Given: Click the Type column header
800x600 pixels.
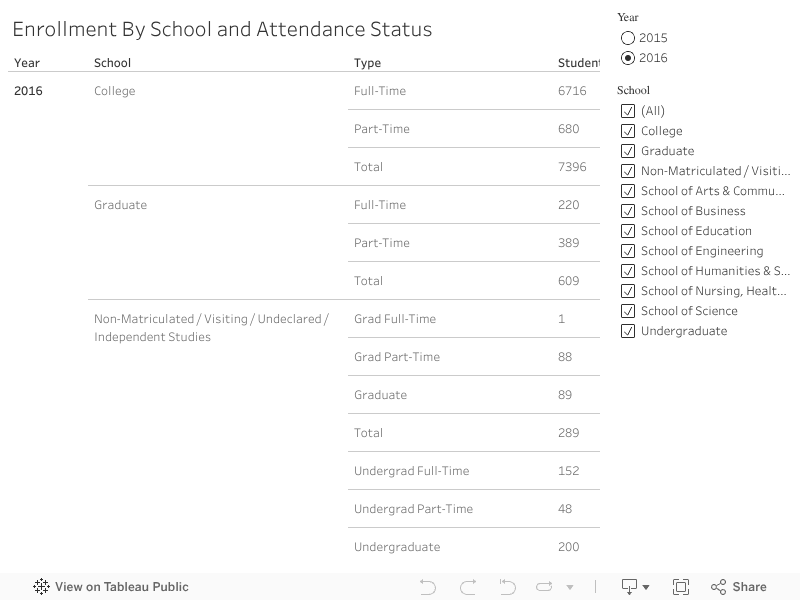Looking at the screenshot, I should [x=367, y=63].
